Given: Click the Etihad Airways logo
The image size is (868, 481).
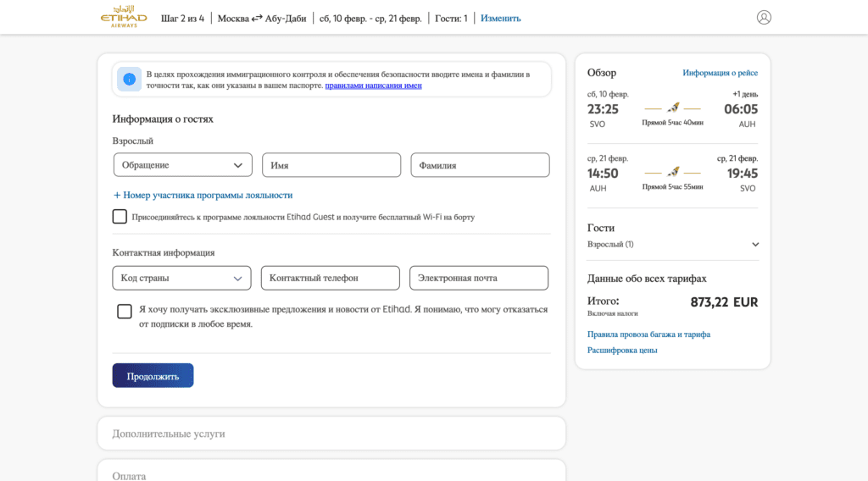Looking at the screenshot, I should tap(124, 17).
